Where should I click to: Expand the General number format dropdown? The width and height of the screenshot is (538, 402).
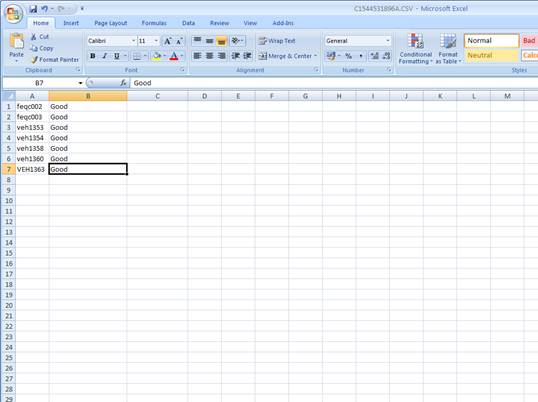(x=388, y=41)
